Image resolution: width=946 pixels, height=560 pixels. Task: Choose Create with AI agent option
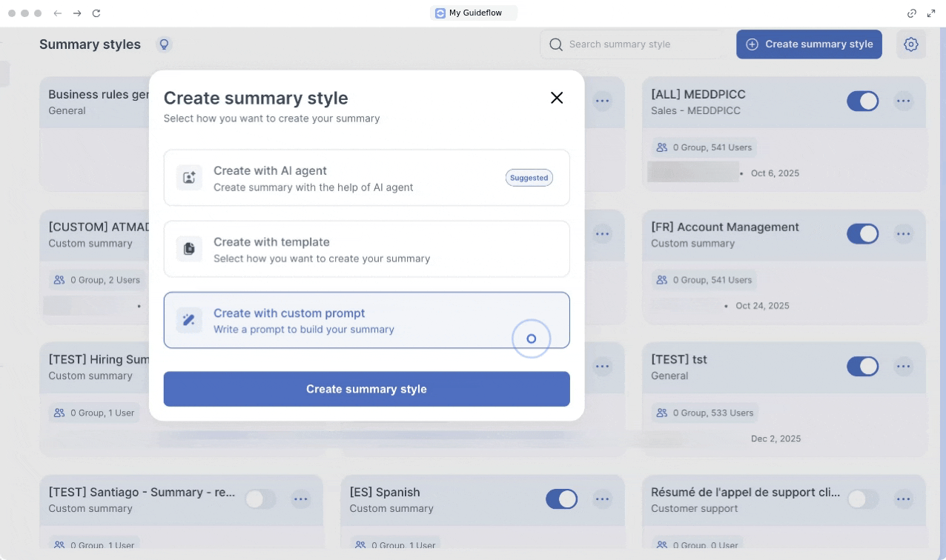(366, 178)
